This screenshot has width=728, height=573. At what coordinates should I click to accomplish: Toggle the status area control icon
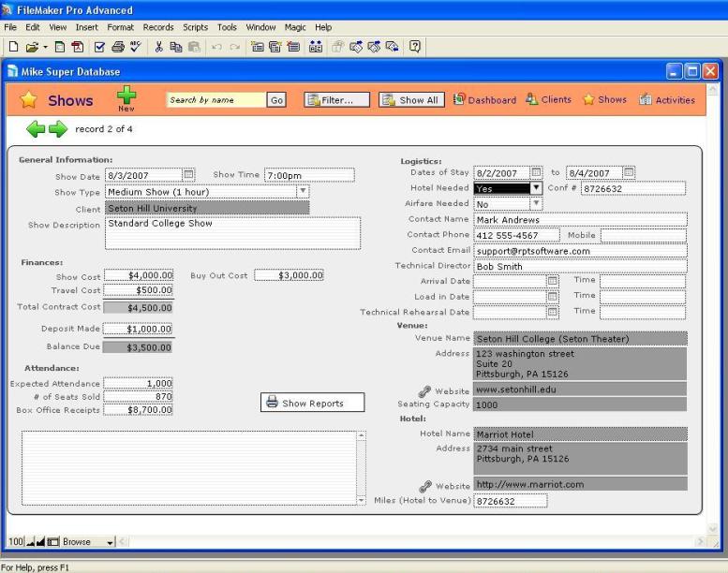coord(53,542)
